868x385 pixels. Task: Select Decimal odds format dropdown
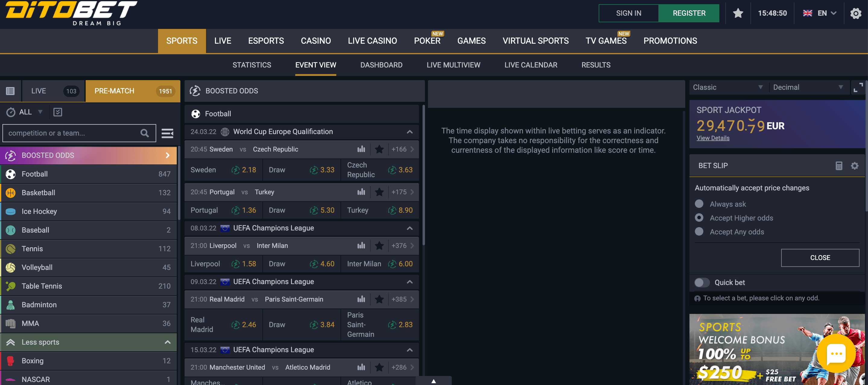pyautogui.click(x=809, y=87)
